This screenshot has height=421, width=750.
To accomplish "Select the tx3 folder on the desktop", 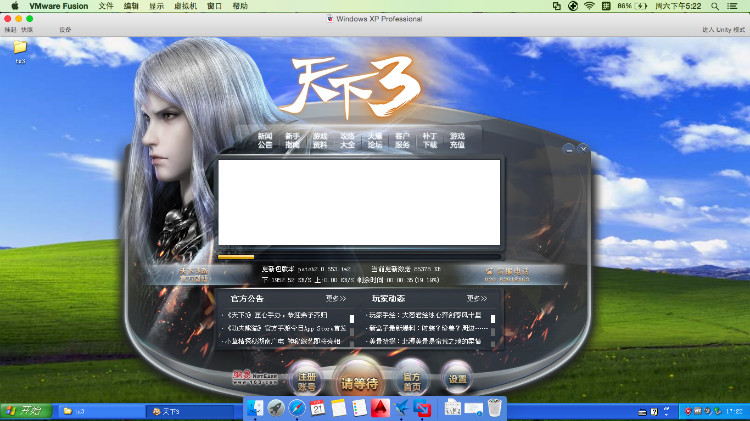I will [20, 52].
